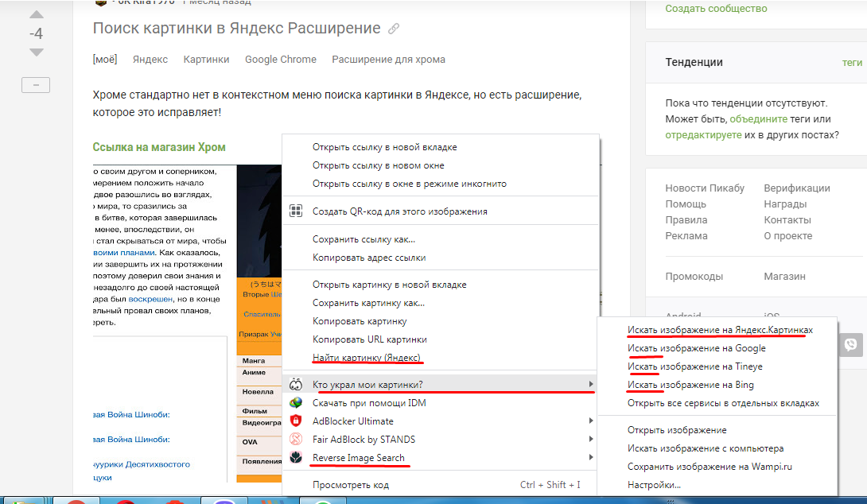Click the отредактируете link
Image resolution: width=867 pixels, height=504 pixels.
[x=703, y=135]
